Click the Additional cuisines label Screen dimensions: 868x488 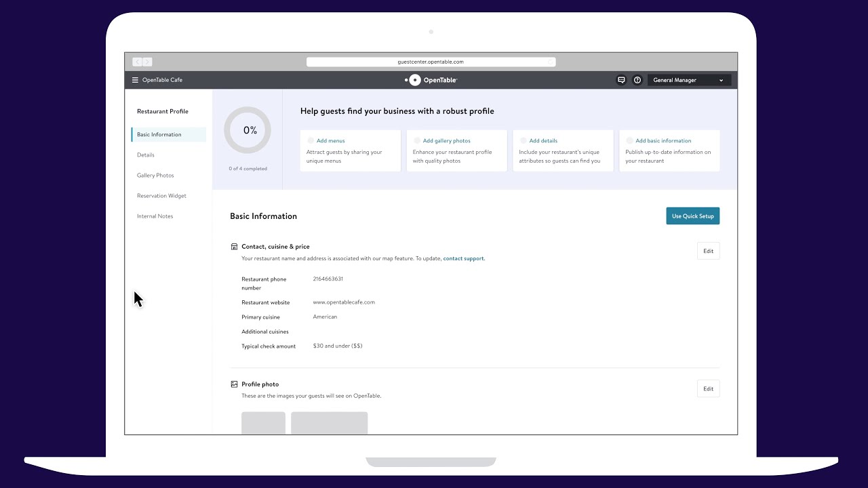point(265,332)
